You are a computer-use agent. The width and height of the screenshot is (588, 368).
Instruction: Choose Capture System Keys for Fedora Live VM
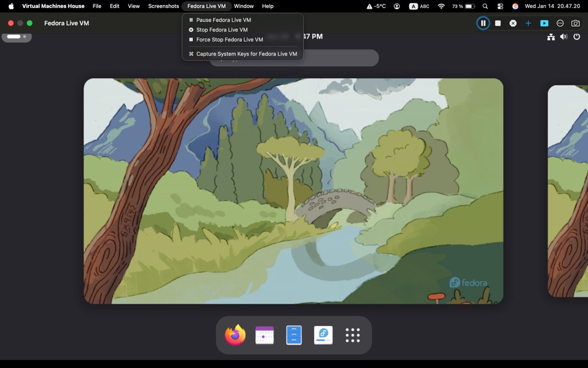click(x=243, y=54)
